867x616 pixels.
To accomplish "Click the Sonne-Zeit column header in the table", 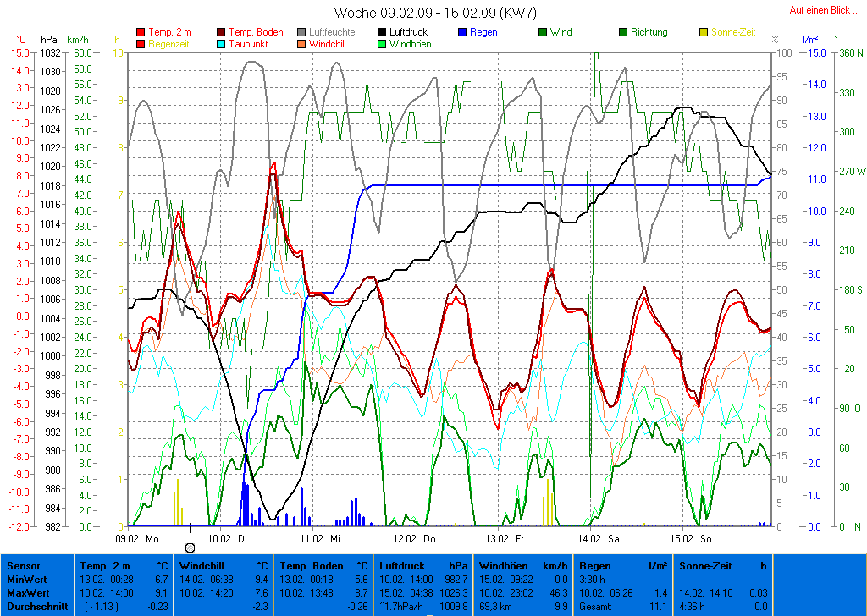I will point(706,565).
